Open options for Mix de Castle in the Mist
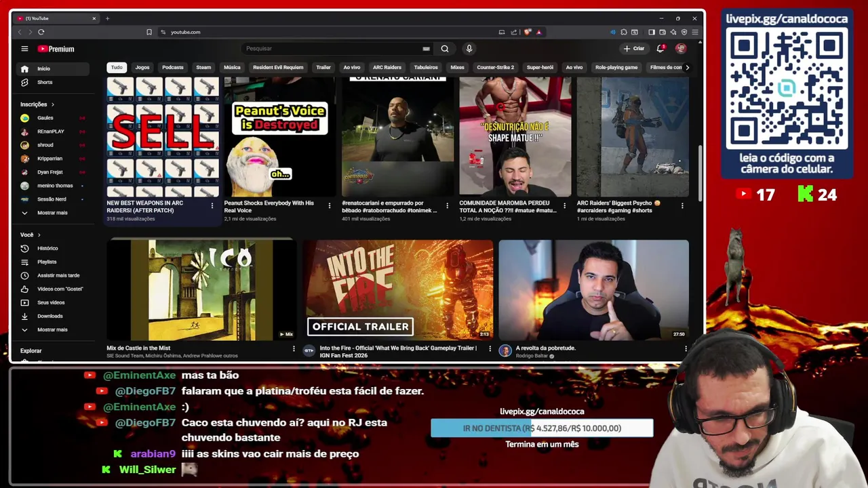Viewport: 868px width, 488px height. 294,348
